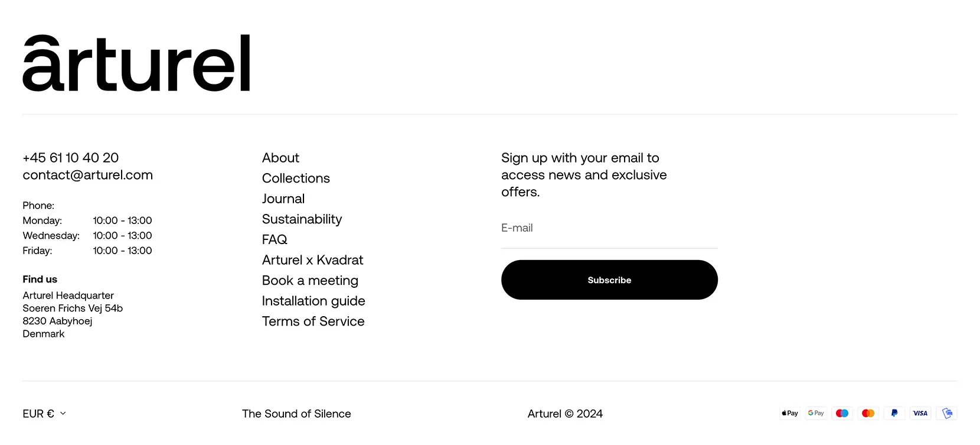The height and width of the screenshot is (445, 980).
Task: Select Book a meeting link
Action: click(x=310, y=281)
